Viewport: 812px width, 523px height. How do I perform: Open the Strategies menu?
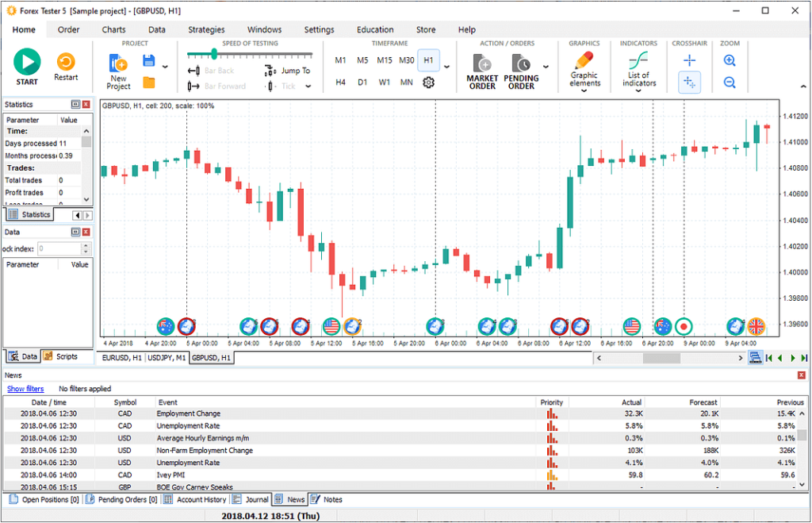click(x=206, y=29)
